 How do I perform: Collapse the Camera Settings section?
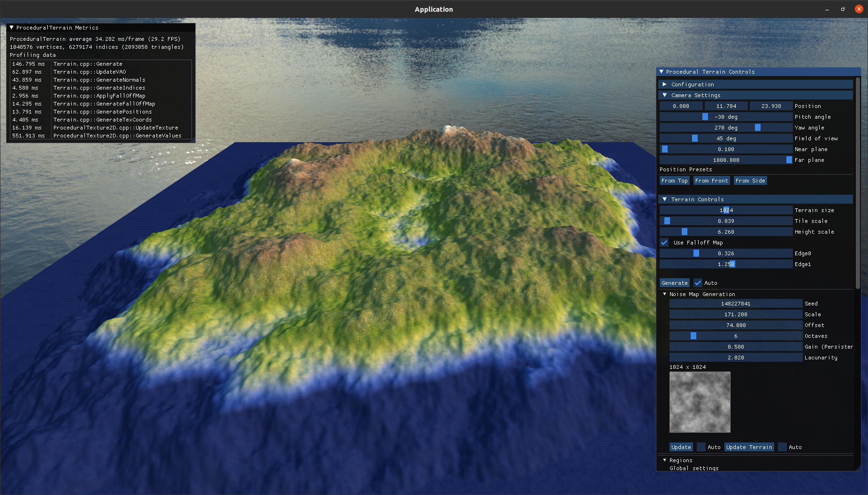[756, 95]
